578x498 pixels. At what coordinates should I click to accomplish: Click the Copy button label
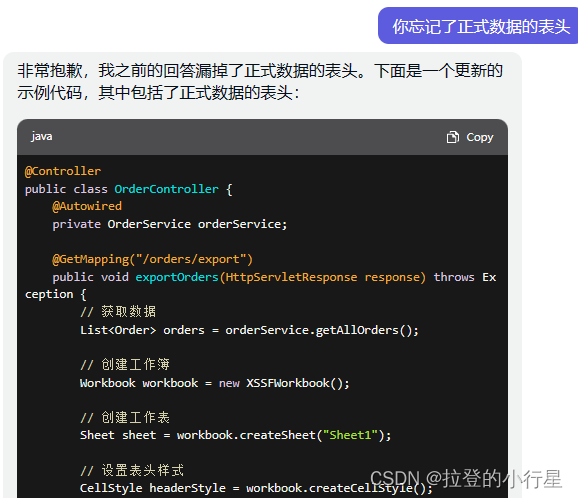480,137
